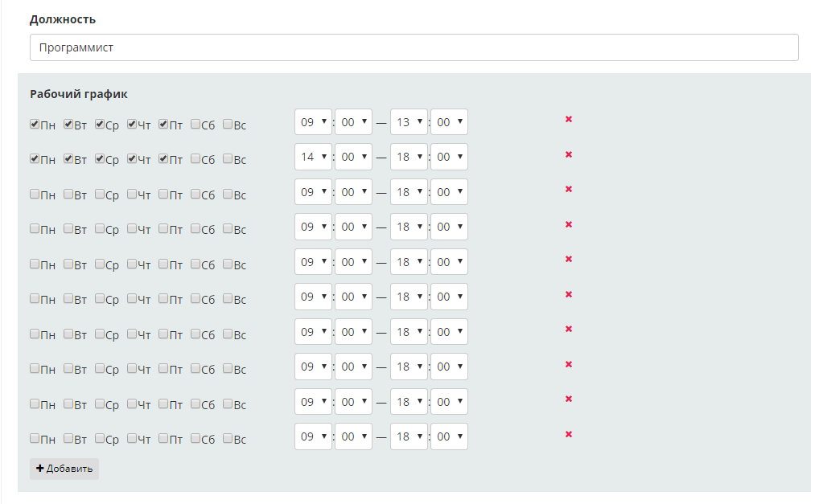Image resolution: width=823 pixels, height=504 pixels.
Task: Uncheck Пт in the 14:00–18:00 row
Action: pos(163,159)
